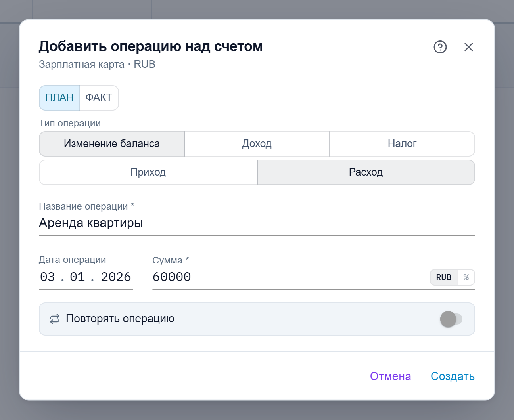Screen dimensions: 514x420
Task: Click the Зарплатная карта · RUB subtitle
Action: 97,65
